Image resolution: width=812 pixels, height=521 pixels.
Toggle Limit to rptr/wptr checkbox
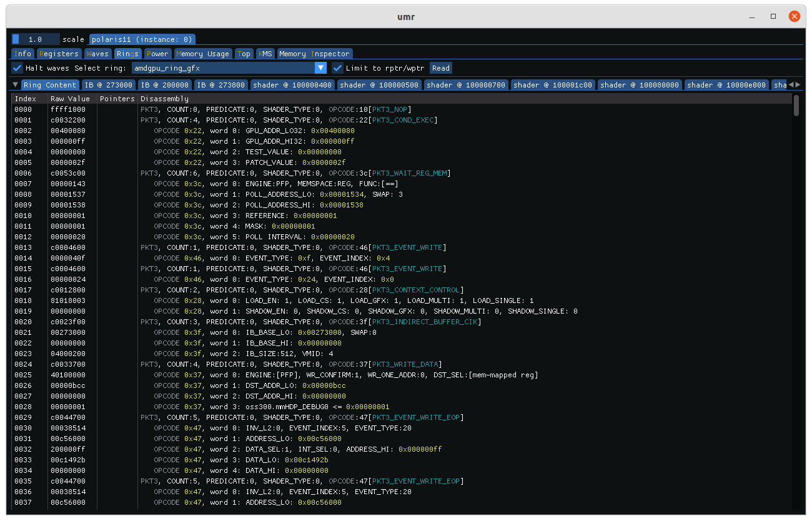[337, 68]
